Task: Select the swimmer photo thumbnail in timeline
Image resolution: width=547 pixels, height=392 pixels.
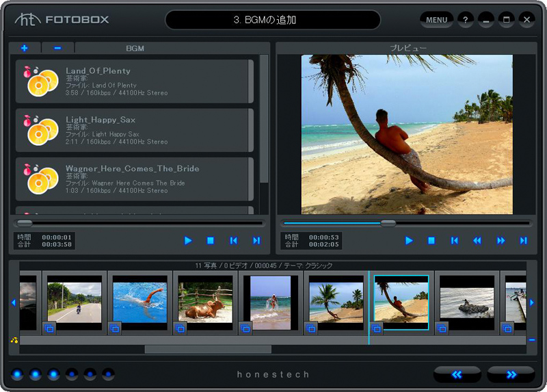Action: tap(139, 302)
